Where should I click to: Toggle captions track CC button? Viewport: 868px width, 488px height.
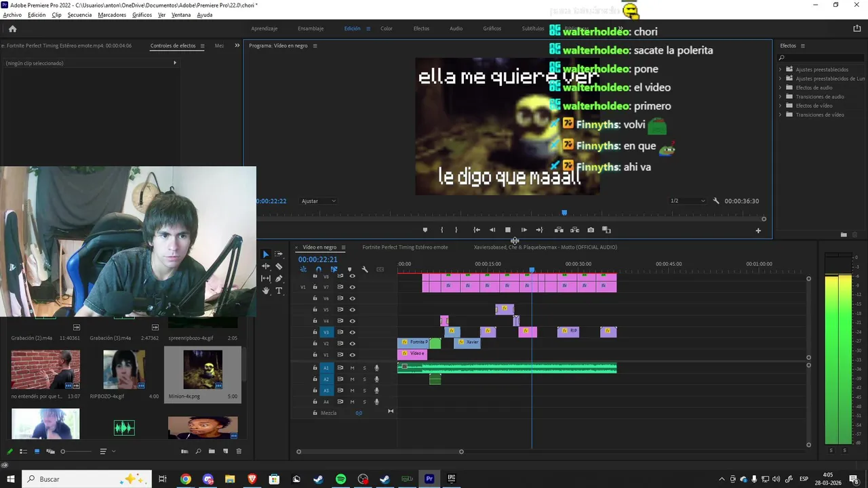coord(380,270)
